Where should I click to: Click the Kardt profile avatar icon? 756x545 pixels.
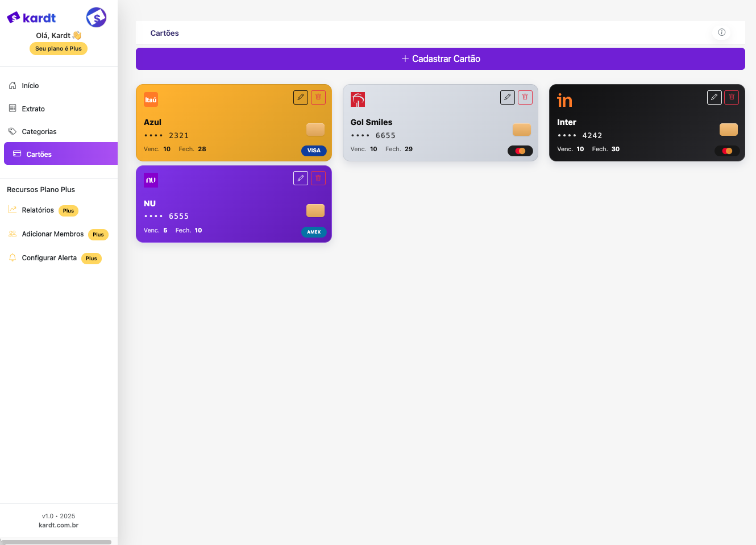pos(96,18)
